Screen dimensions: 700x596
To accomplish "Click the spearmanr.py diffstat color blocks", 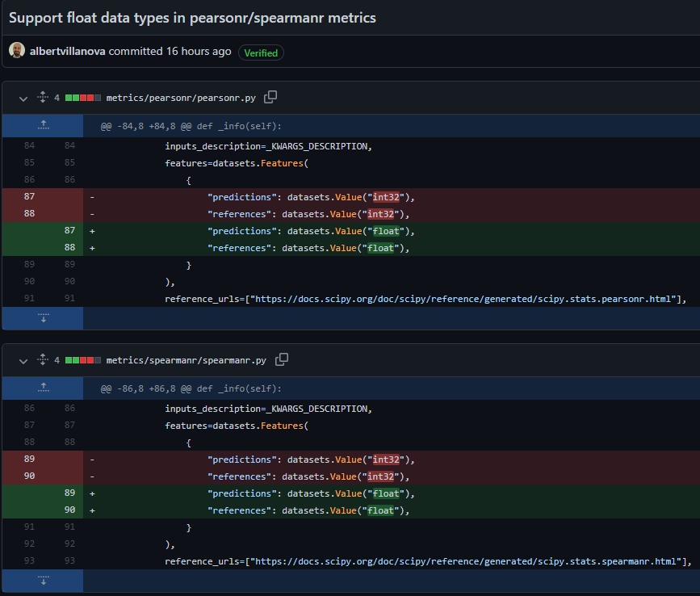I will (83, 360).
